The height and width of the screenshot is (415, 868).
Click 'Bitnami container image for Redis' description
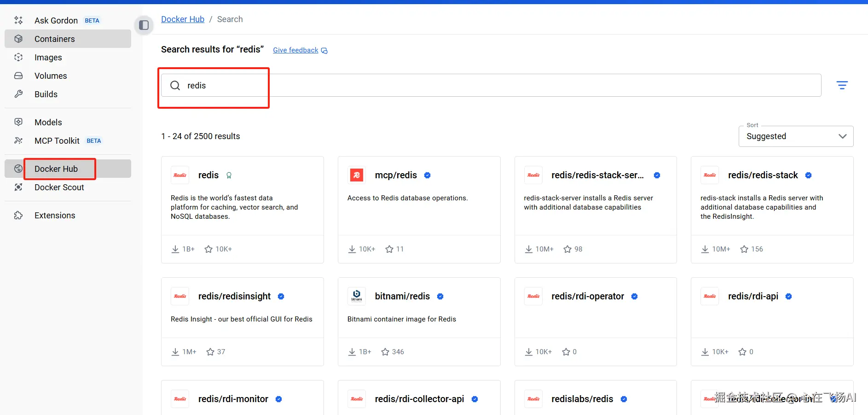(x=401, y=319)
